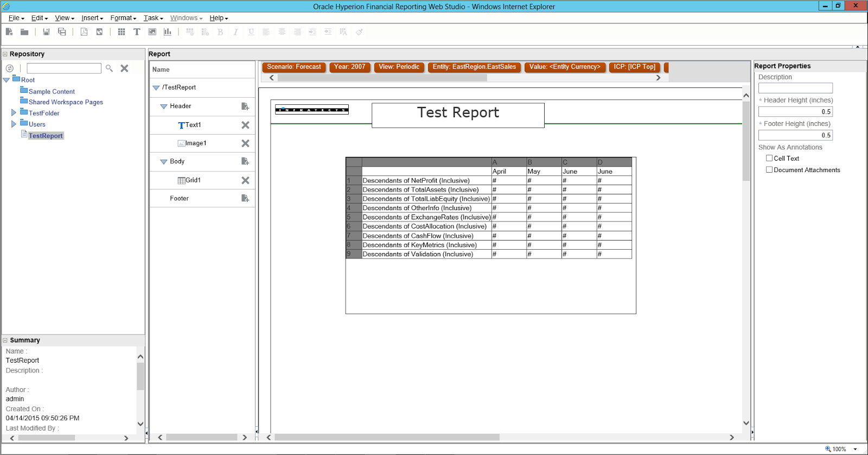Clear the Repository search with X icon
Screen dimensions: 868x455
point(124,68)
